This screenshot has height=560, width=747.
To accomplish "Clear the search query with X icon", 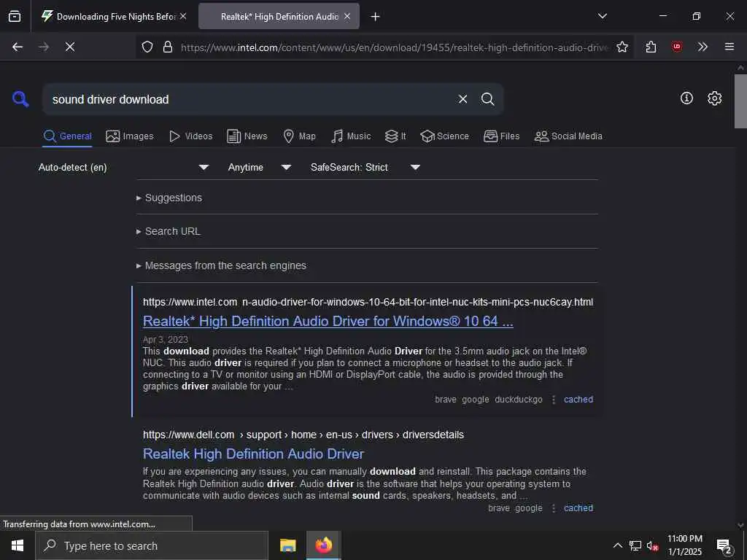I will click(x=462, y=99).
